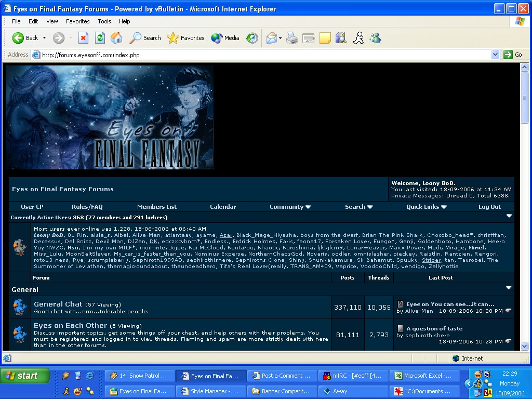Go to last post arrow for sephirothishere row
532x399 pixels.
[508, 341]
